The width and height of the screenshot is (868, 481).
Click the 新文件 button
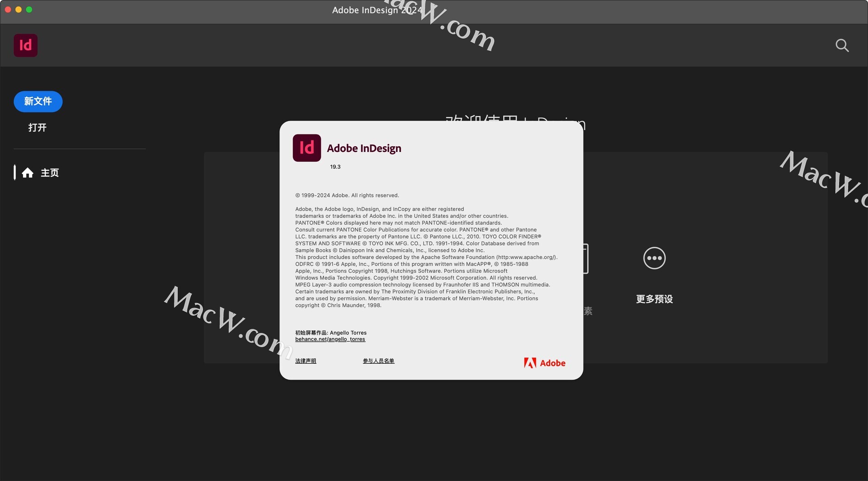point(38,101)
